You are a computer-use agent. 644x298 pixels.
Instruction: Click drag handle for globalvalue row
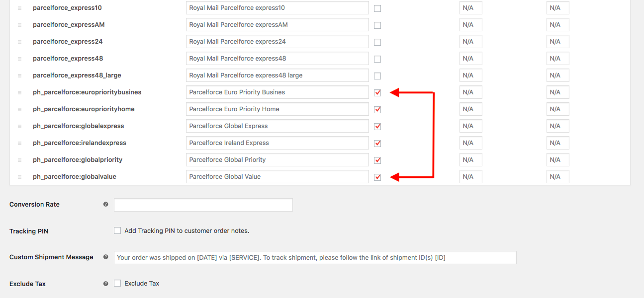19,177
